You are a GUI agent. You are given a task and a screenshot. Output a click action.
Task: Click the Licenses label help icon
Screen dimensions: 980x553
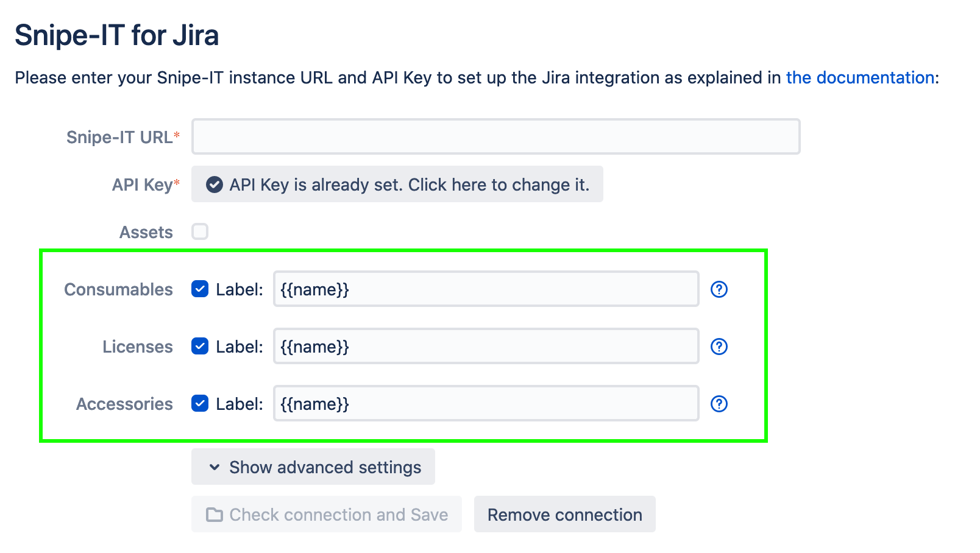pyautogui.click(x=719, y=347)
